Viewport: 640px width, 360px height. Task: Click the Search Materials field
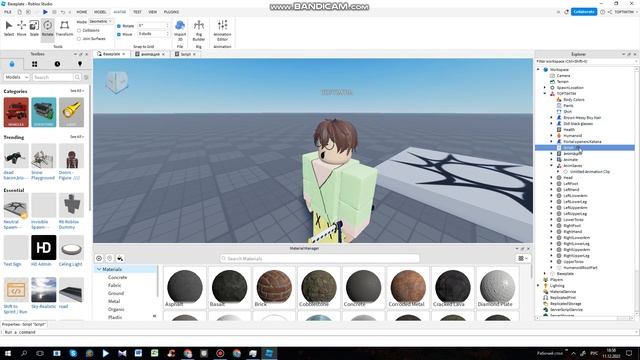[x=320, y=258]
